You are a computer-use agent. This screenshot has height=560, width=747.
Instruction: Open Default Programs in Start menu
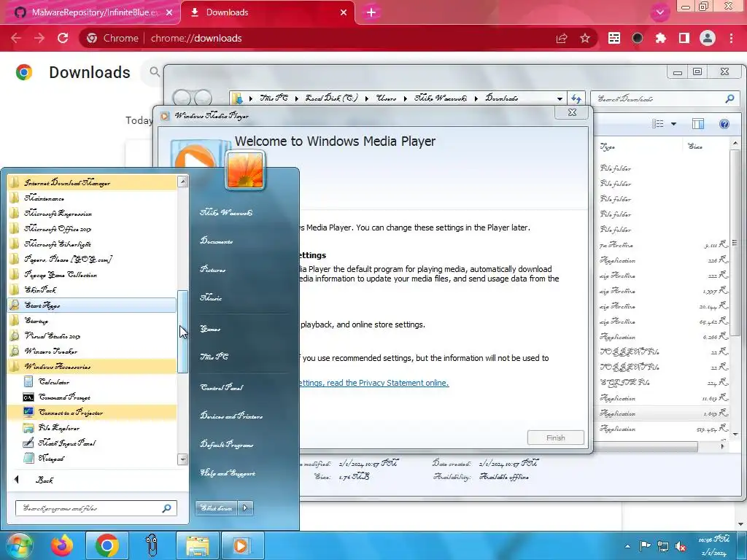[226, 445]
